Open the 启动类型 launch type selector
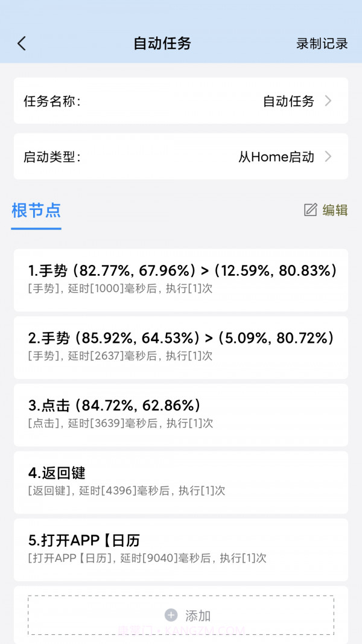 pyautogui.click(x=181, y=157)
